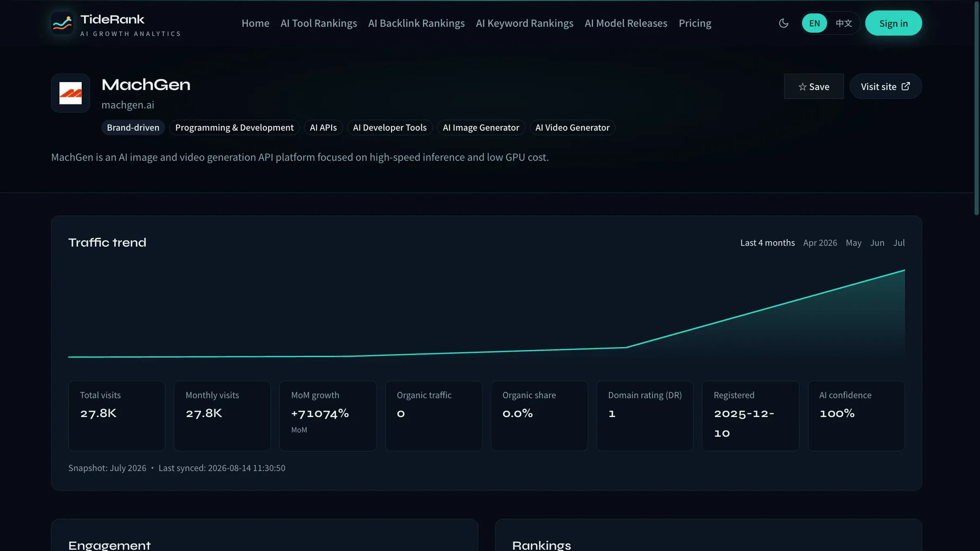Viewport: 980px width, 551px height.
Task: Toggle dark mode moon icon
Action: [783, 23]
